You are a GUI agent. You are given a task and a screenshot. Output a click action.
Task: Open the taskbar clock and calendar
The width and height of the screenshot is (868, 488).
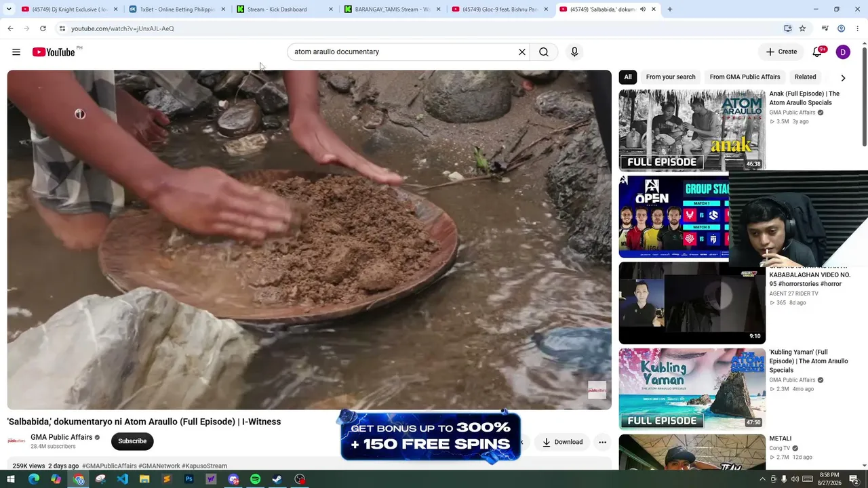[829, 479]
